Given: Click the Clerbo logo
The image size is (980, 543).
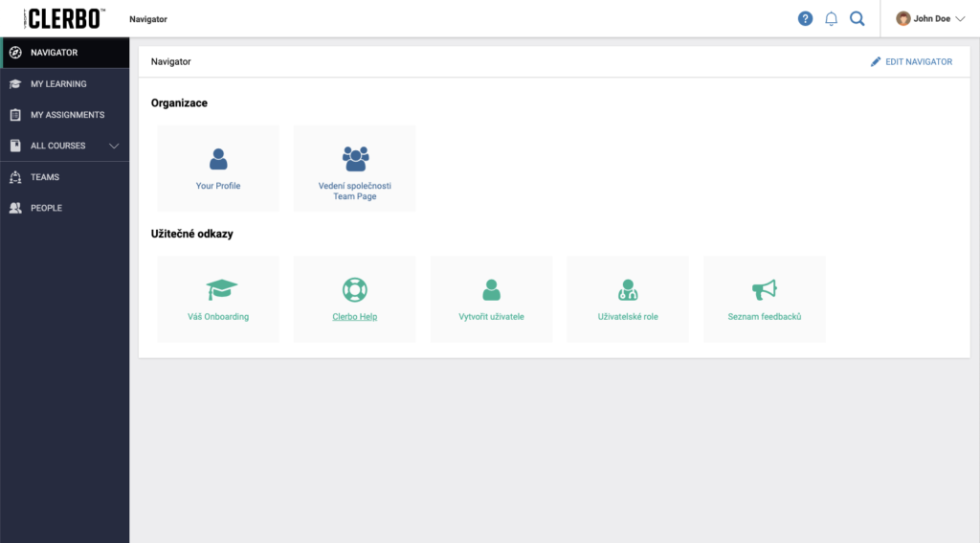Looking at the screenshot, I should (x=64, y=19).
